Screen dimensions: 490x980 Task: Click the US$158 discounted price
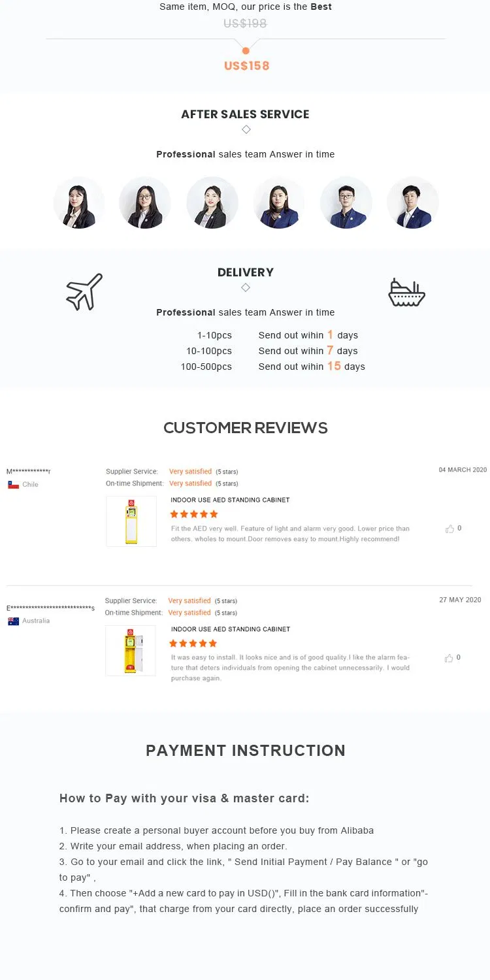(x=246, y=66)
